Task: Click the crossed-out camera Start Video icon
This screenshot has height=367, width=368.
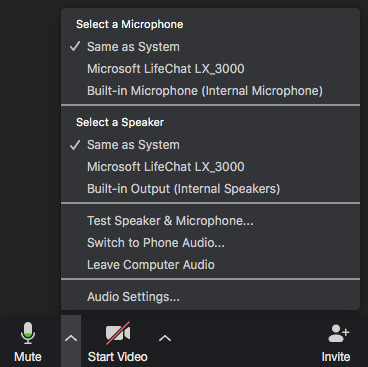Action: coord(118,333)
